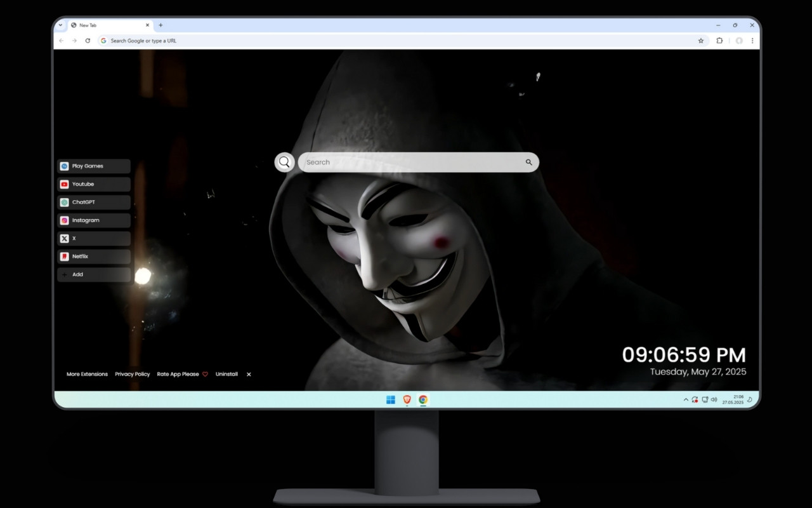
Task: Open the volume control in system tray
Action: point(714,399)
